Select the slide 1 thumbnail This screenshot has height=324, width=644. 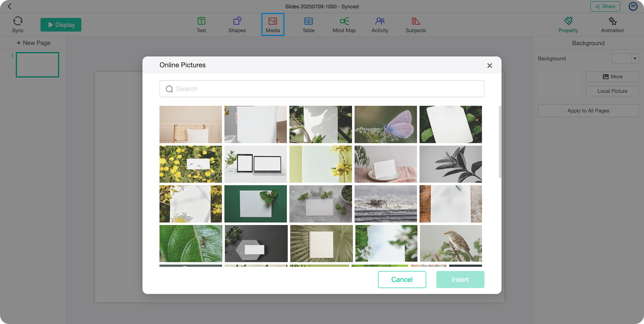pyautogui.click(x=37, y=65)
